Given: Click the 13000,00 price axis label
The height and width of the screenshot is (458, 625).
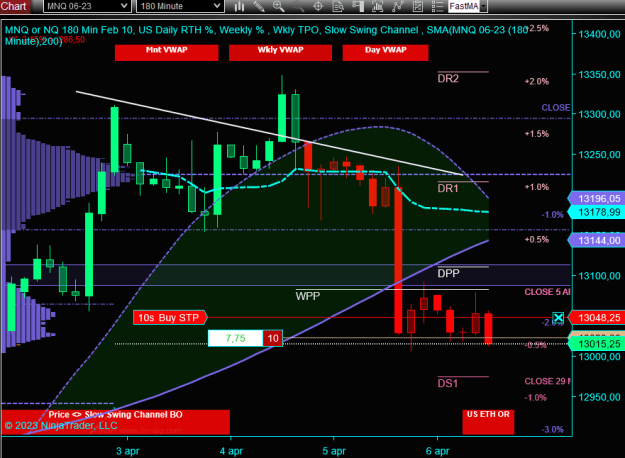Looking at the screenshot, I should (599, 357).
